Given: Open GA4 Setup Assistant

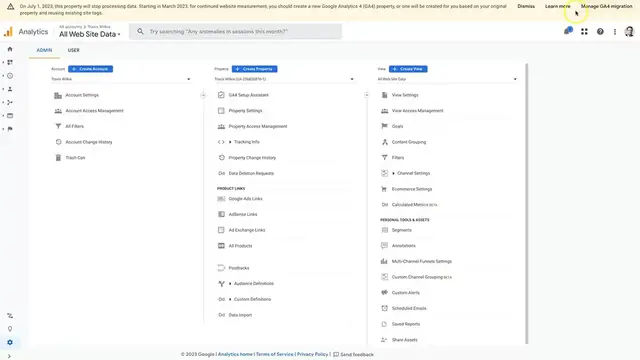Looking at the screenshot, I should (x=249, y=95).
